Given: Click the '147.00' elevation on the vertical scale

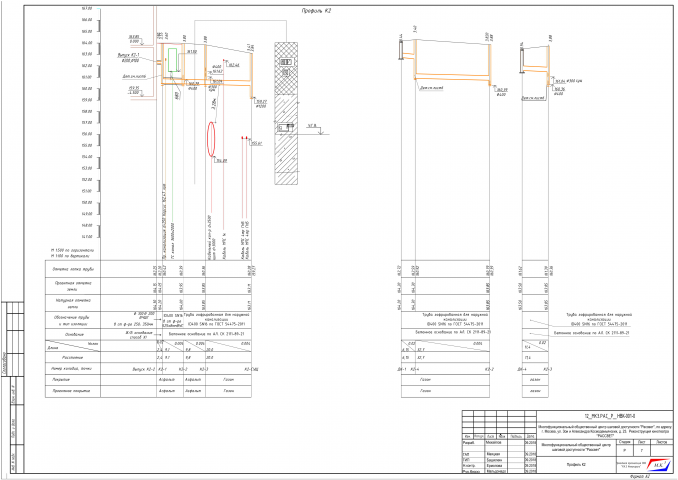Looking at the screenshot, I should pyautogui.click(x=87, y=237).
